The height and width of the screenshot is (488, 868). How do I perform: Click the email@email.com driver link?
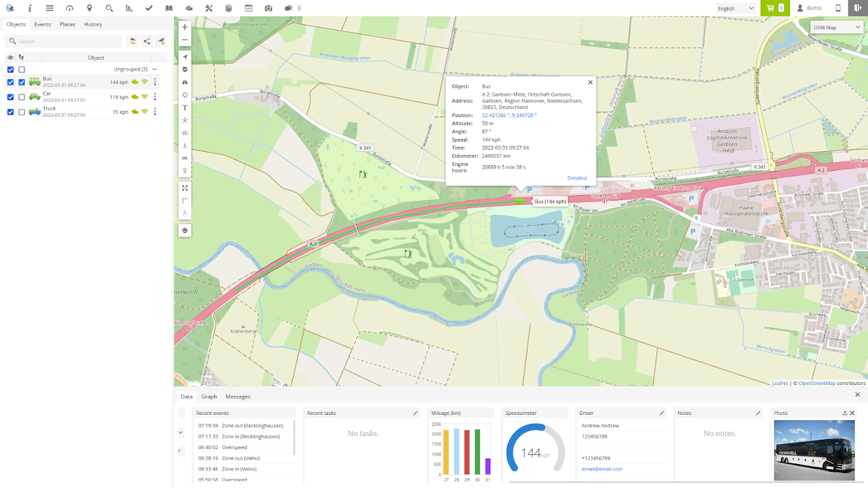(602, 469)
